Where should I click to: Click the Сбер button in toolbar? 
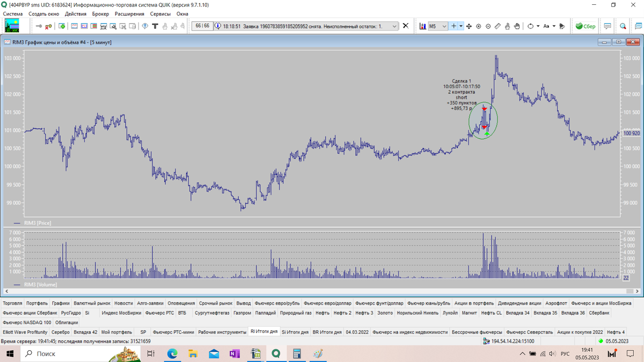pos(585,26)
